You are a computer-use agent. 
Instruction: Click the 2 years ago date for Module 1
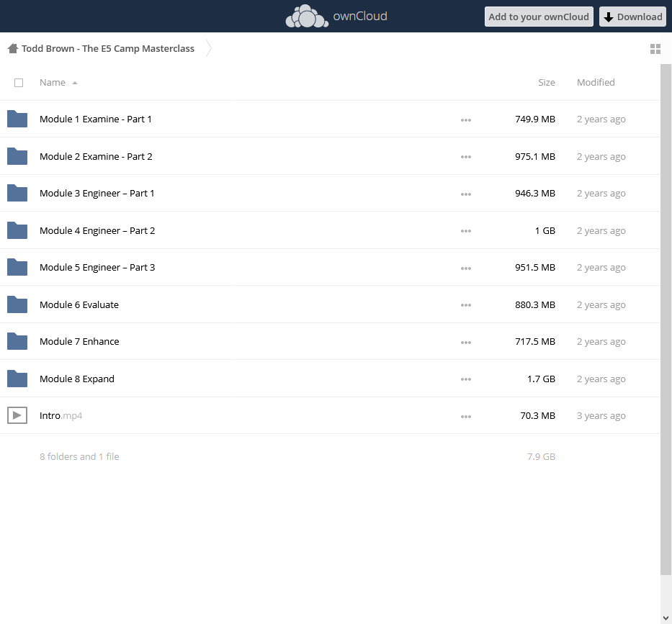click(x=601, y=119)
